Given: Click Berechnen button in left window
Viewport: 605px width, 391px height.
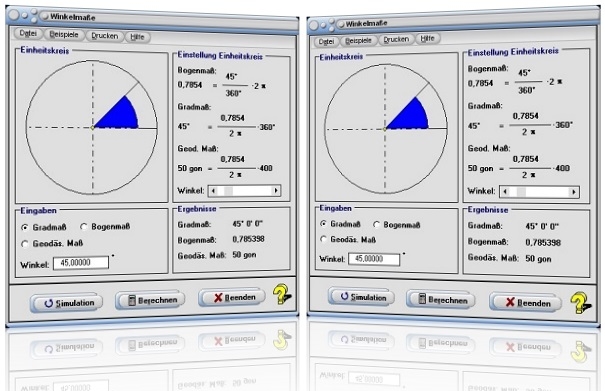Looking at the screenshot, I should [x=150, y=300].
